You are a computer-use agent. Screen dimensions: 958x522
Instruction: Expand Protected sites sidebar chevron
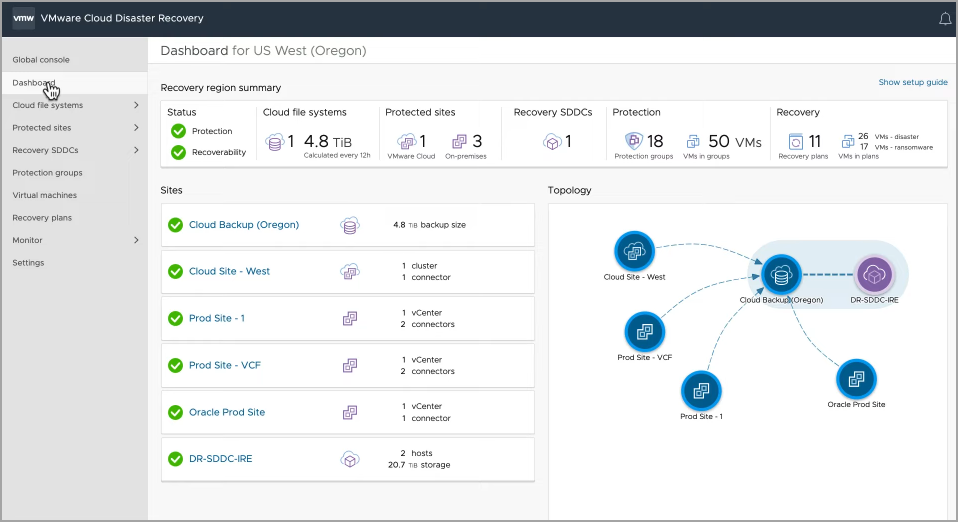136,128
